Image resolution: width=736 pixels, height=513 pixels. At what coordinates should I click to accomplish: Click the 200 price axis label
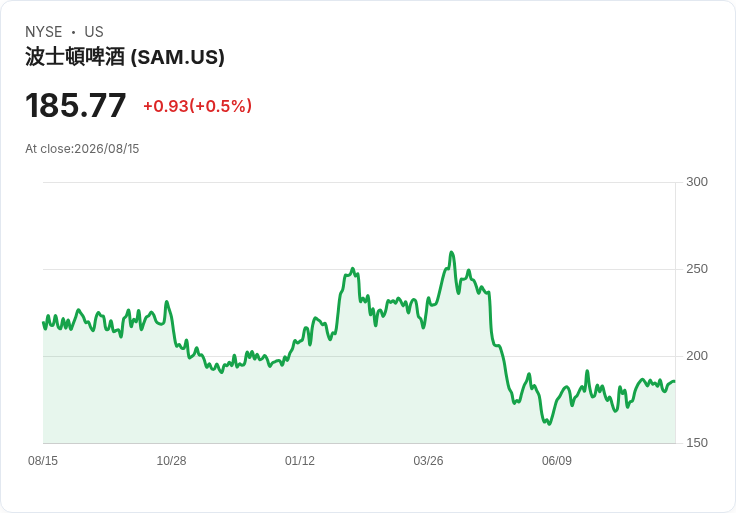point(697,356)
